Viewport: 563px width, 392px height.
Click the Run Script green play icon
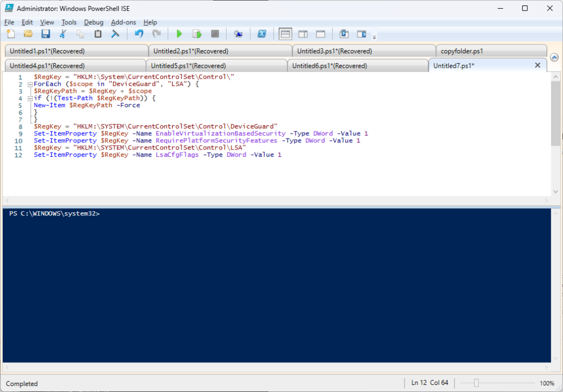(179, 34)
